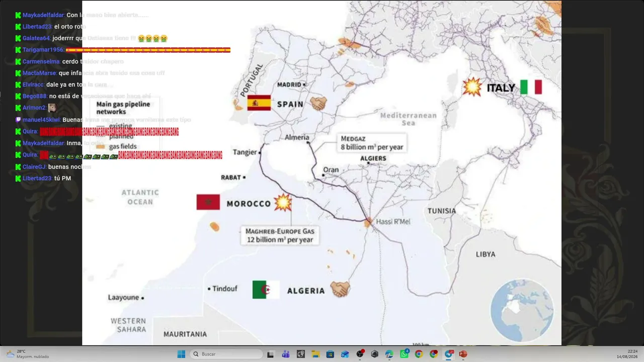Switch to Telegram in the taskbar
This screenshot has height=362, width=644.
pyautogui.click(x=448, y=354)
